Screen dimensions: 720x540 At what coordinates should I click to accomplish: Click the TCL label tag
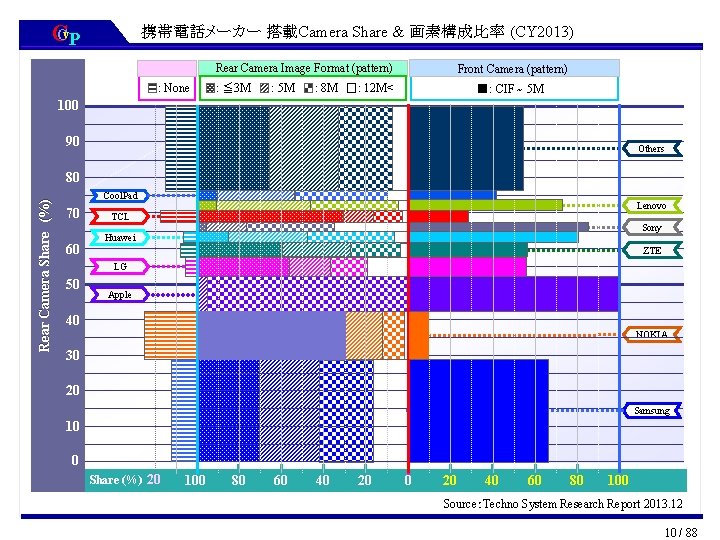120,216
